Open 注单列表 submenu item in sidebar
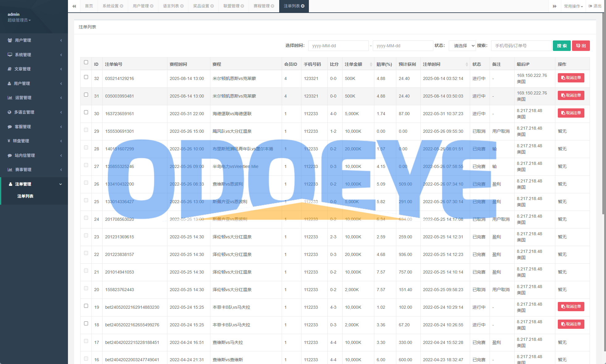 [25, 196]
